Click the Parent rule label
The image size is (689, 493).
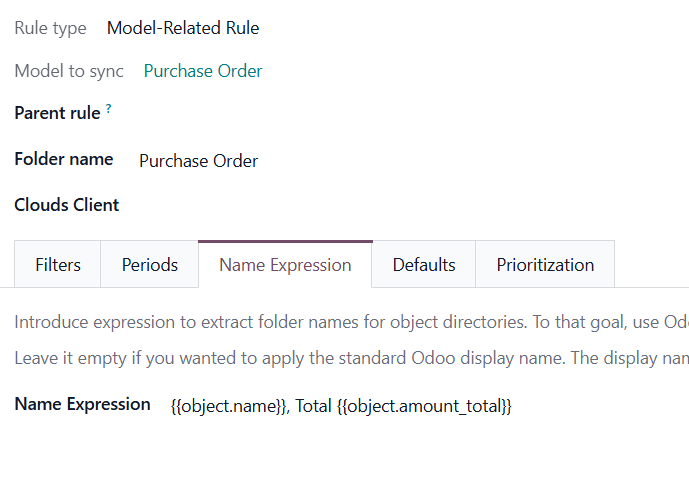tap(57, 113)
